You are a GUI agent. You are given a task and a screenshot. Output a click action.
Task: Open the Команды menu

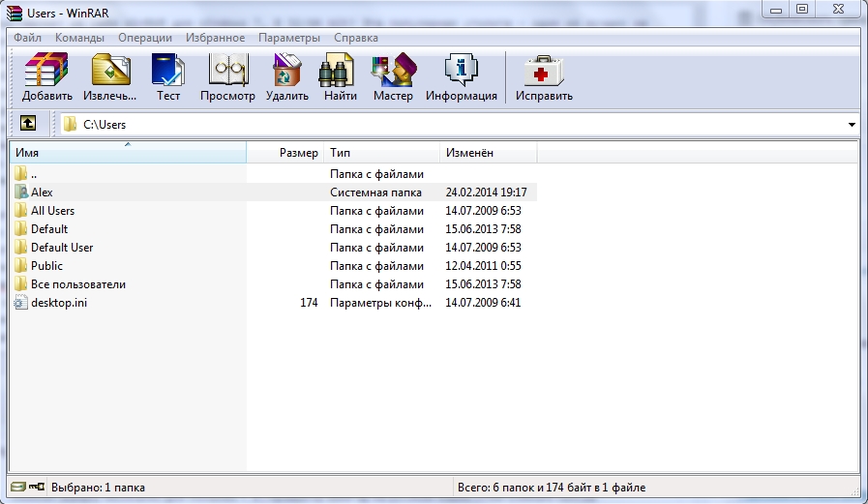click(79, 38)
